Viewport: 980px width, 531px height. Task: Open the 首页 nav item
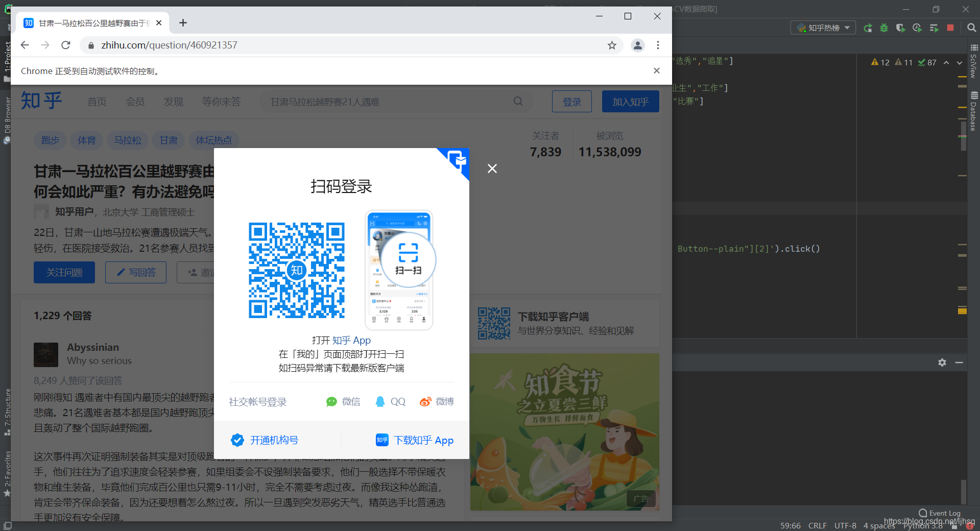tap(97, 102)
